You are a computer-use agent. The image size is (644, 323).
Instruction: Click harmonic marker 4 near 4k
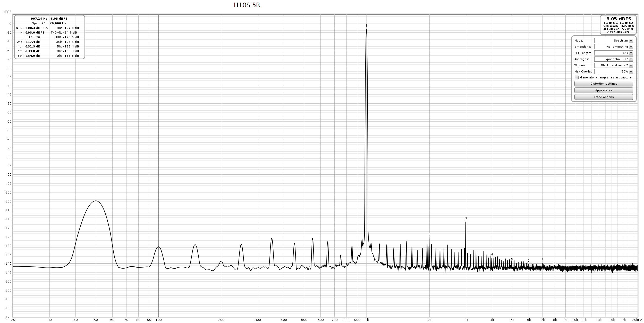(x=492, y=254)
